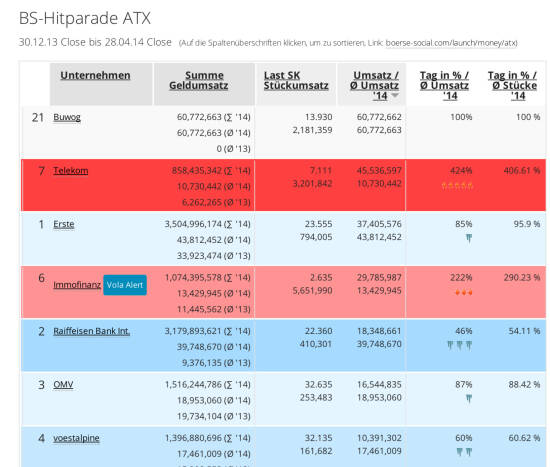
Task: Click the icicle icons in Raiffeisen row
Action: pos(460,345)
